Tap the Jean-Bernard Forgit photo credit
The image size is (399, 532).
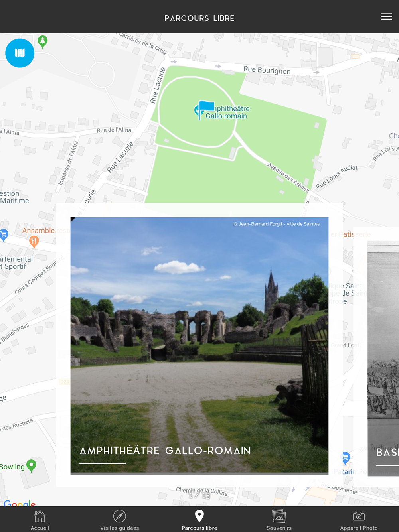tap(277, 224)
